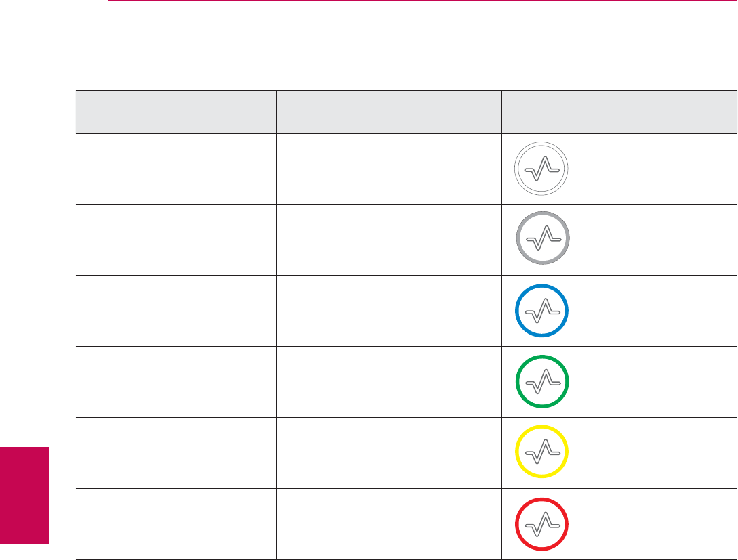Select middle-column cell in the yellow-ring icon row

(388, 453)
